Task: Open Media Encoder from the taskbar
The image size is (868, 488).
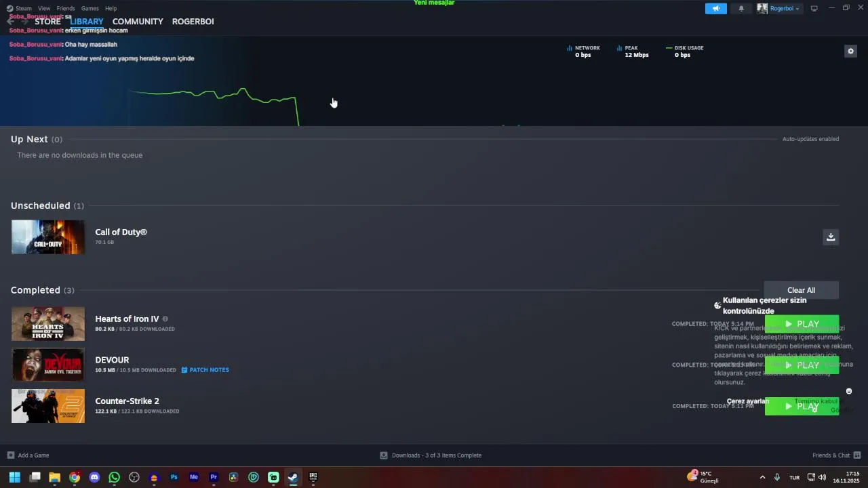Action: (194, 477)
